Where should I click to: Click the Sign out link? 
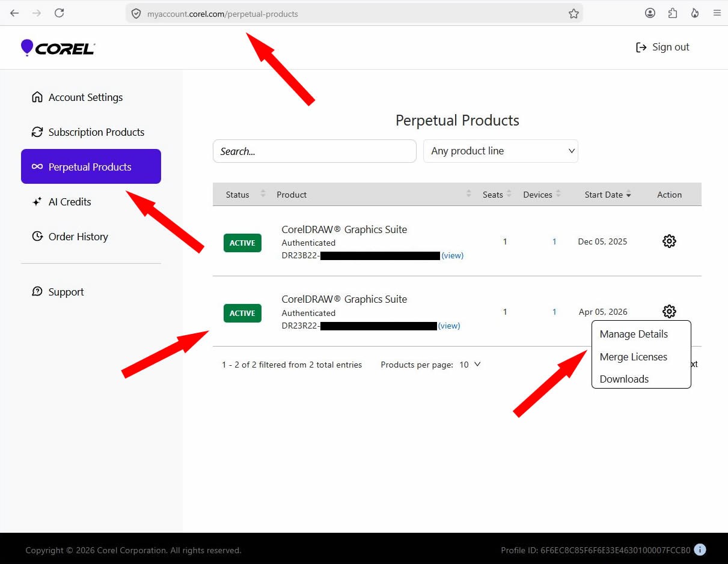[662, 47]
